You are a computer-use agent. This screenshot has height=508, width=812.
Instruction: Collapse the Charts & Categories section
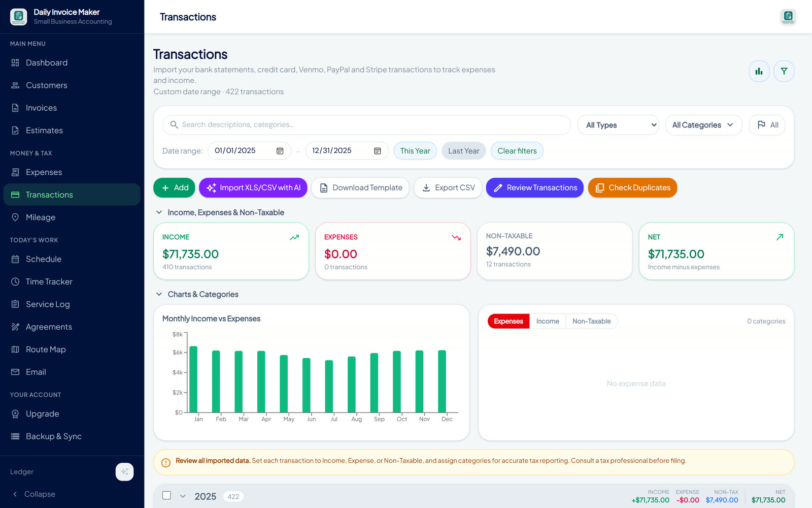tap(159, 294)
